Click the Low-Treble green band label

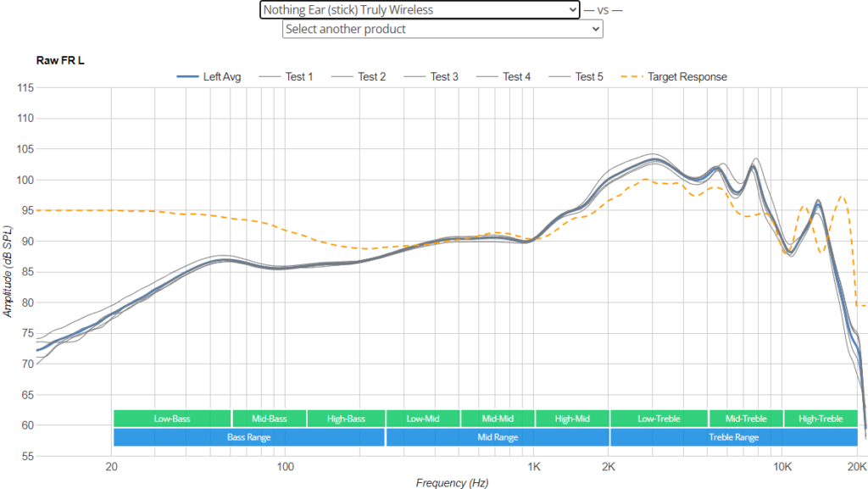point(659,419)
